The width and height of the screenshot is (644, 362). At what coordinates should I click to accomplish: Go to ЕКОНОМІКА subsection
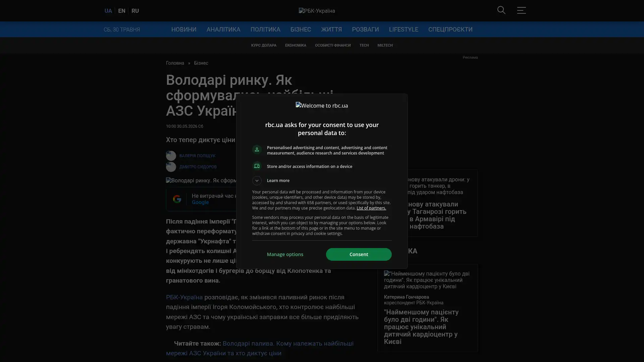[296, 45]
